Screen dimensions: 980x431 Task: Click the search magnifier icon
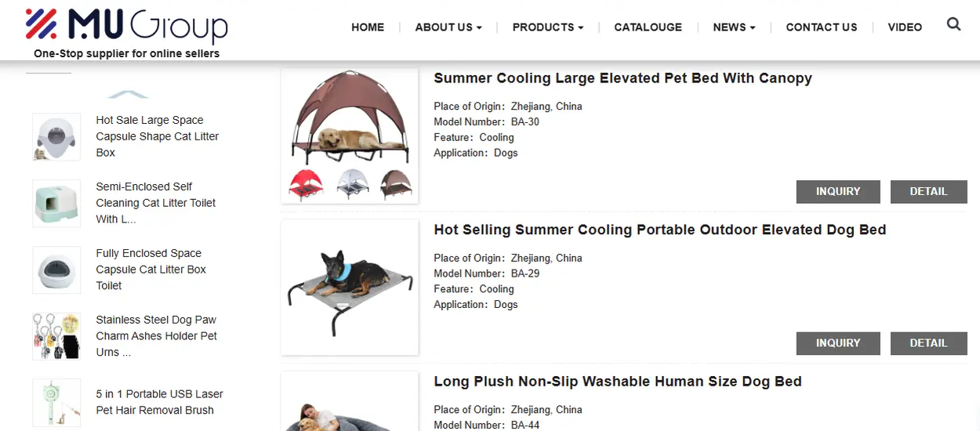click(x=953, y=24)
